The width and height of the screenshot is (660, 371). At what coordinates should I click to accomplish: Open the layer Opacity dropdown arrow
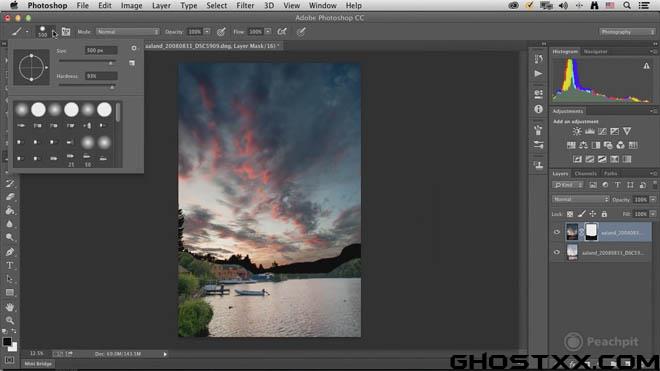[x=653, y=200]
